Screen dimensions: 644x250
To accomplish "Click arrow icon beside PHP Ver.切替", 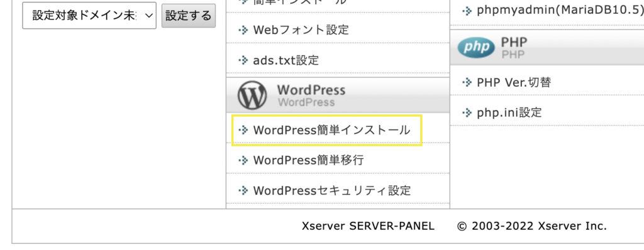I will pyautogui.click(x=467, y=83).
